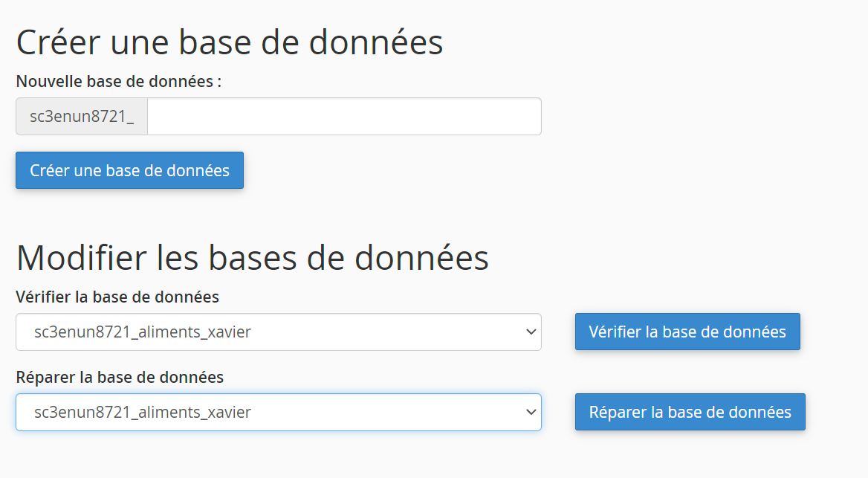This screenshot has width=868, height=478.
Task: Open the Vérifier la base de données dropdown
Action: coord(278,332)
